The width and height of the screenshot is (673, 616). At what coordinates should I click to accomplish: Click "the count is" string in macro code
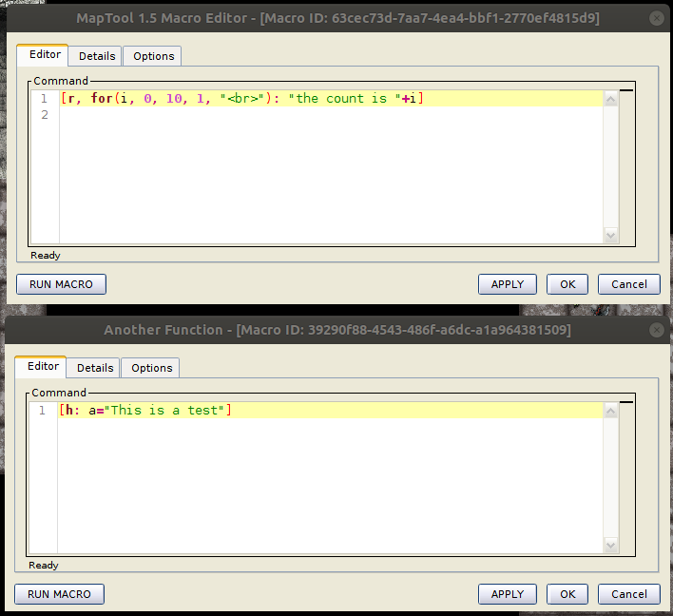tap(345, 99)
